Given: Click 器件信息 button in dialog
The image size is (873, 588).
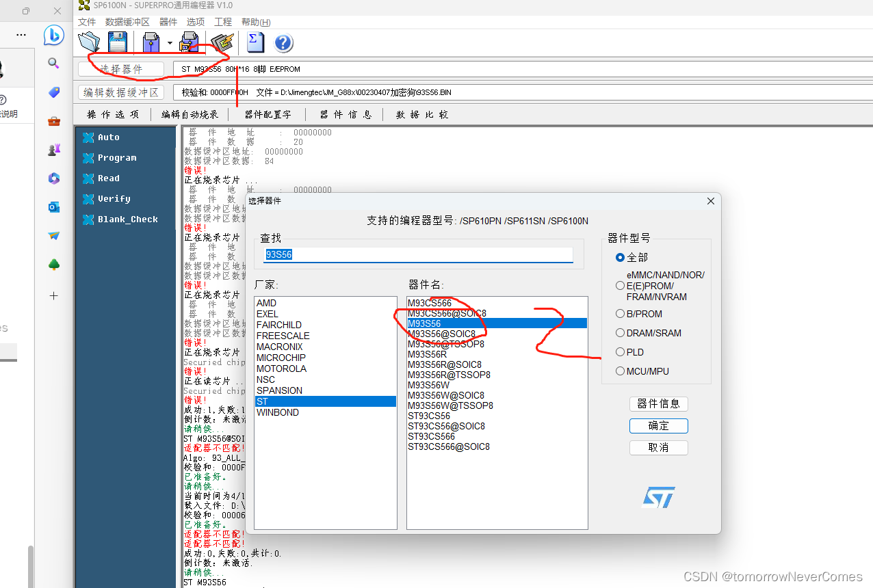Looking at the screenshot, I should tap(658, 403).
